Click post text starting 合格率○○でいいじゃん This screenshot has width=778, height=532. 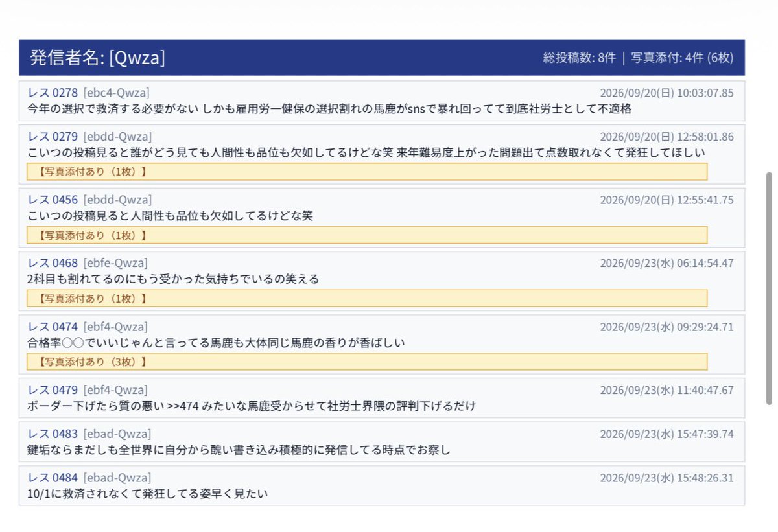pyautogui.click(x=216, y=343)
